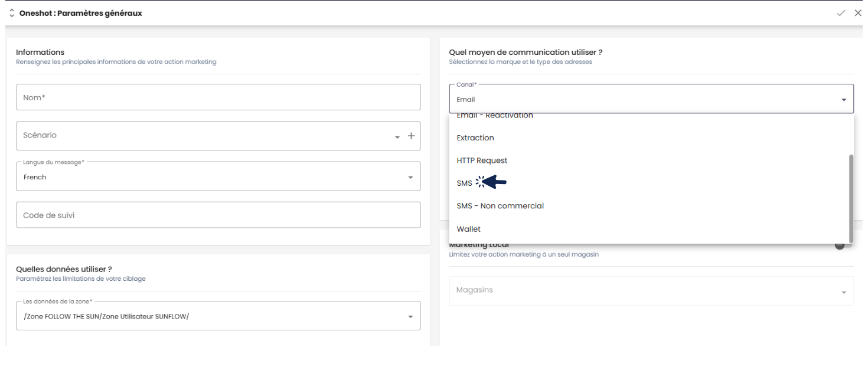The width and height of the screenshot is (868, 374).
Task: Click the Canal list scrollbar
Action: click(x=851, y=198)
